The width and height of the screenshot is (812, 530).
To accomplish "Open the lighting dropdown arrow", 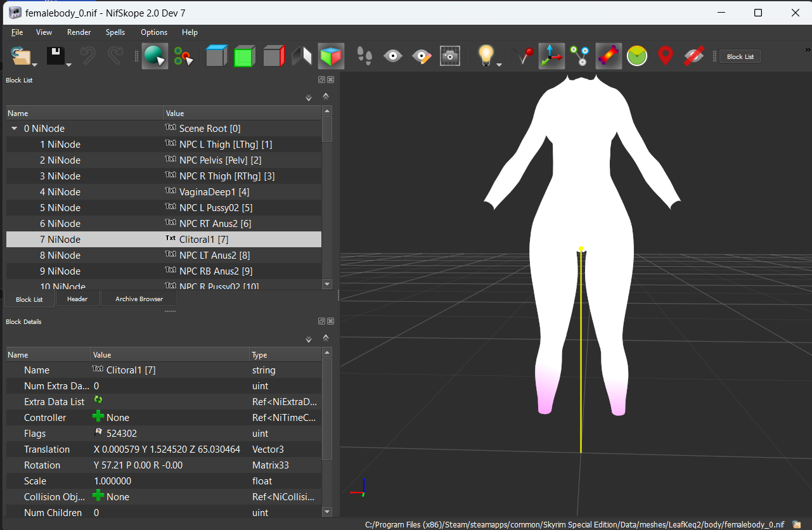I will pyautogui.click(x=499, y=64).
